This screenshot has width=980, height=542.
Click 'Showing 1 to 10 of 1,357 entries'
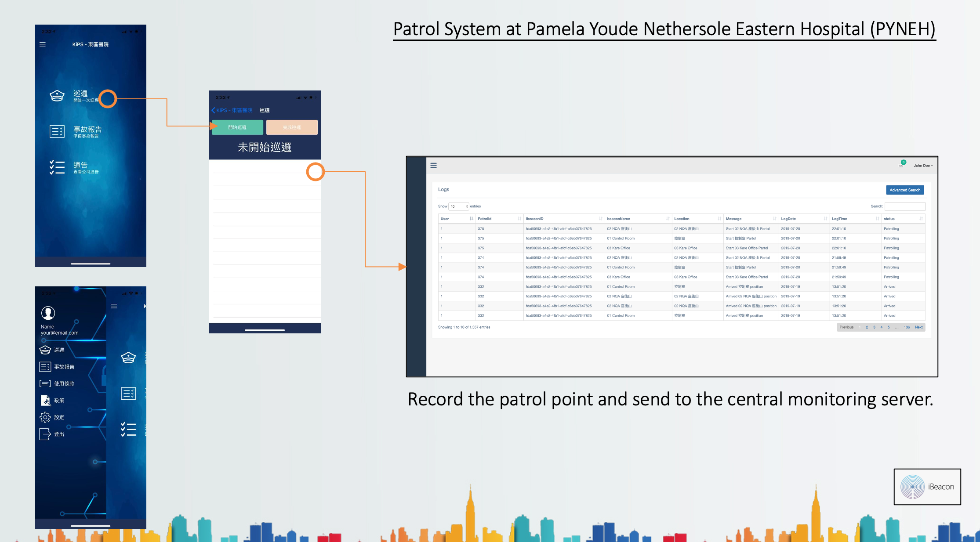tap(464, 327)
